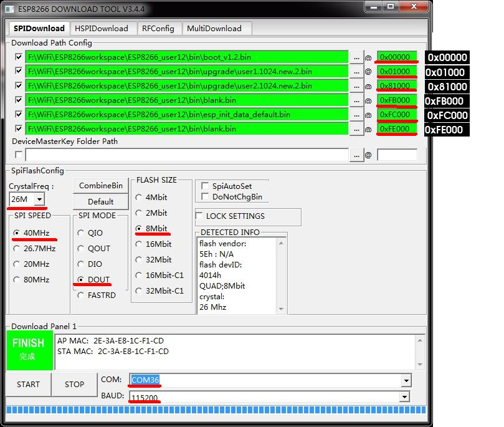Click the ESP8266 Download Tool title icon
Image resolution: width=504 pixels, height=427 pixels.
point(9,9)
